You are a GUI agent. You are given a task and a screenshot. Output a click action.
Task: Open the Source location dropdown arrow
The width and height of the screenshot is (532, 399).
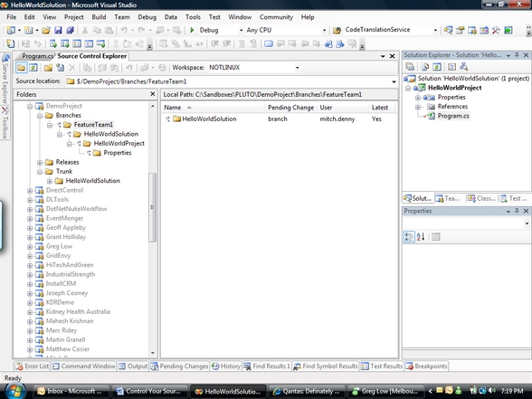click(x=394, y=81)
